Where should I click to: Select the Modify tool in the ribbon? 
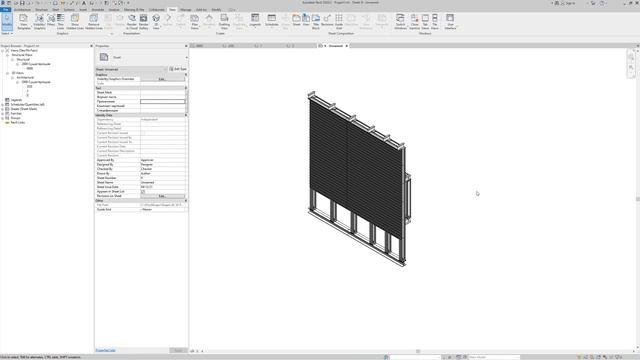(7, 22)
